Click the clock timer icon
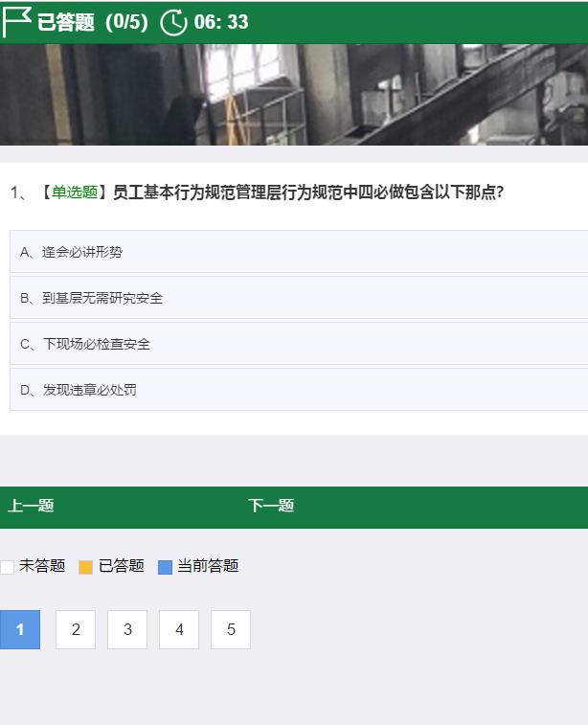 coord(173,23)
